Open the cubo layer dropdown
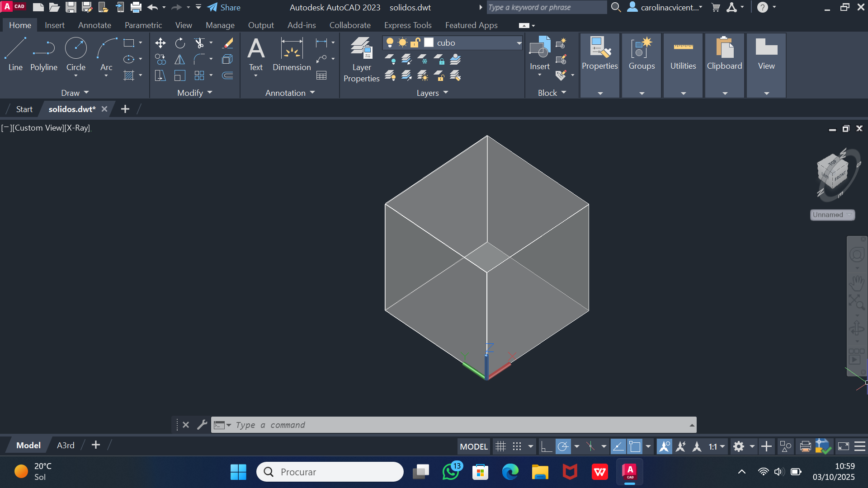The width and height of the screenshot is (868, 488). click(x=519, y=43)
